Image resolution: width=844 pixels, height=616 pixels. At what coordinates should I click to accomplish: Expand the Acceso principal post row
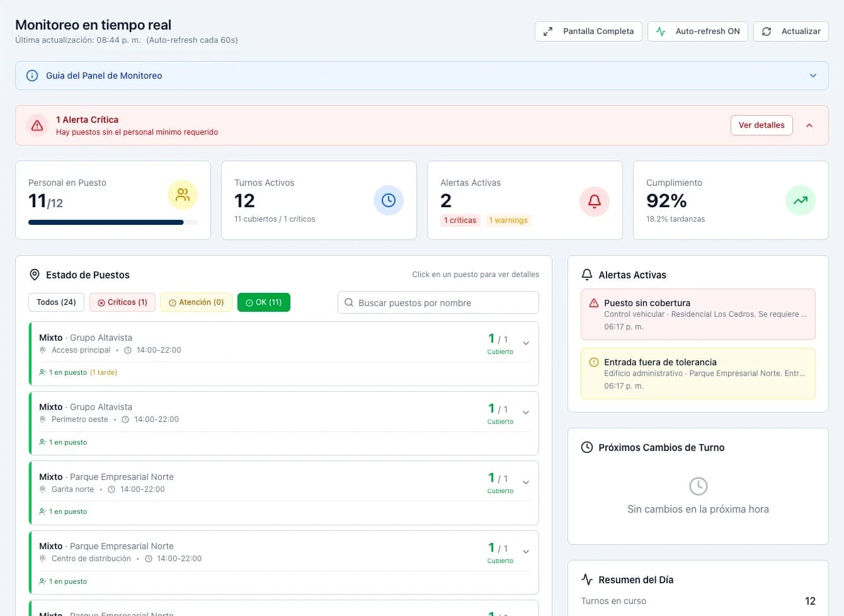[x=526, y=343]
